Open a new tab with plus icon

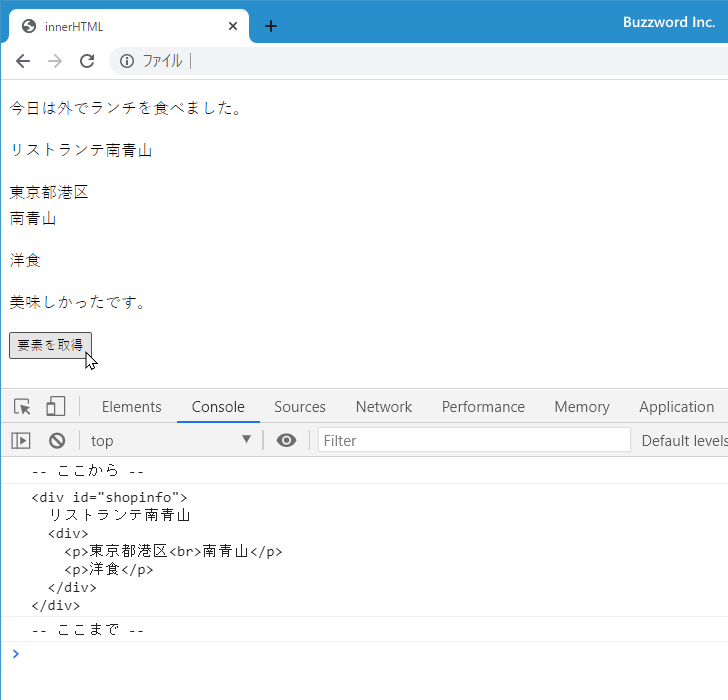271,26
